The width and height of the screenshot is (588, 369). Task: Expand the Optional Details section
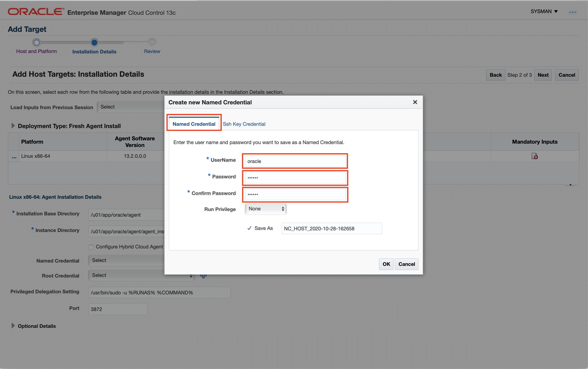coord(13,326)
